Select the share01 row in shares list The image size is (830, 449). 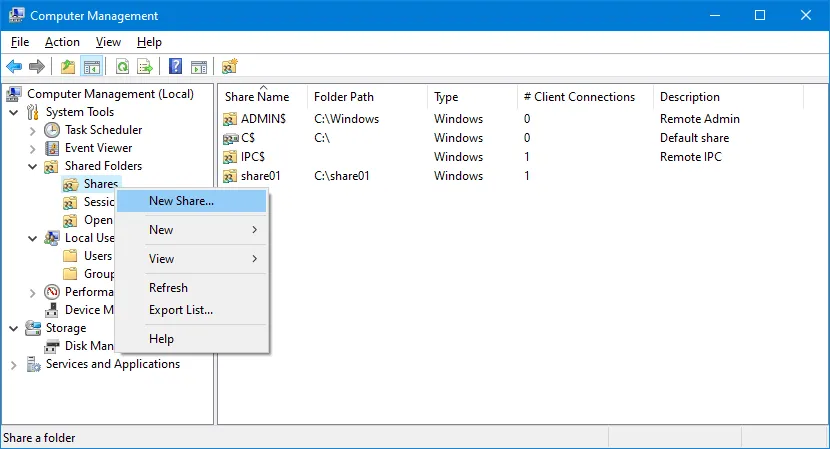click(263, 176)
